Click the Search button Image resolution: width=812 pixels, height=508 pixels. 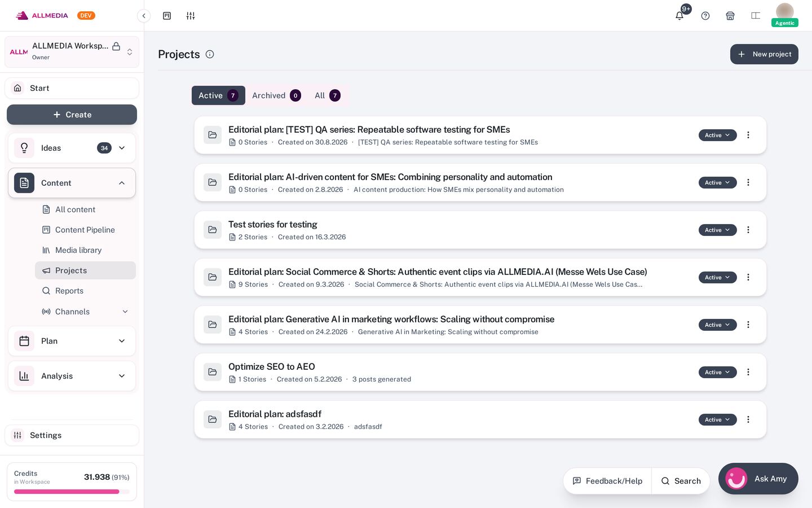681,481
